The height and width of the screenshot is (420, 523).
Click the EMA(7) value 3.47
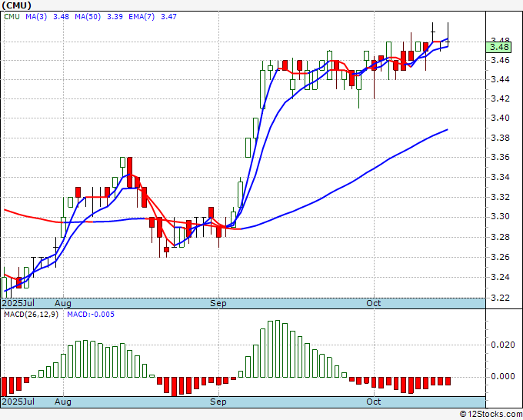(x=168, y=17)
